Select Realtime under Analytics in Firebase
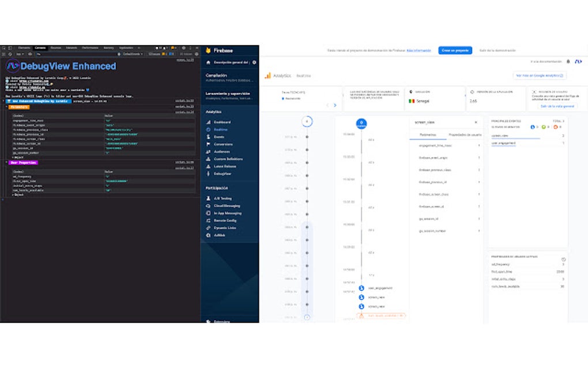This screenshot has height=368, width=588. pyautogui.click(x=220, y=129)
